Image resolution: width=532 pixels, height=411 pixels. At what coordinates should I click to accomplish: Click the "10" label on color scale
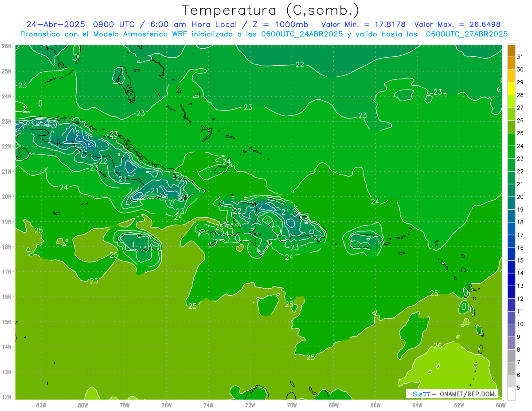coord(520,324)
